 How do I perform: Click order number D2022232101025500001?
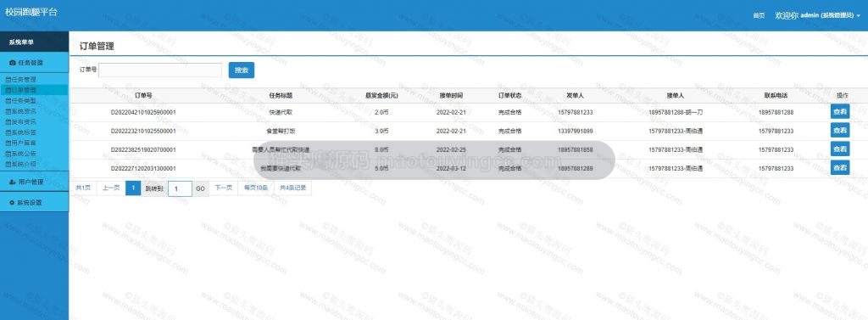(143, 131)
